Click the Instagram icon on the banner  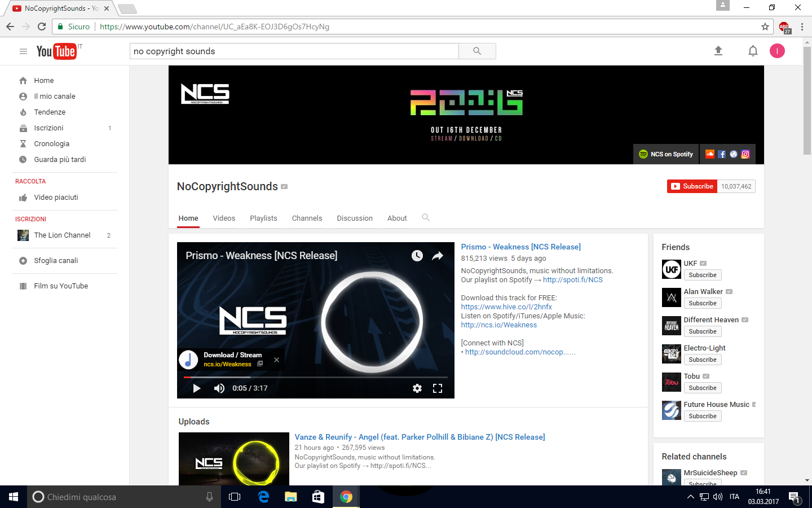click(745, 154)
